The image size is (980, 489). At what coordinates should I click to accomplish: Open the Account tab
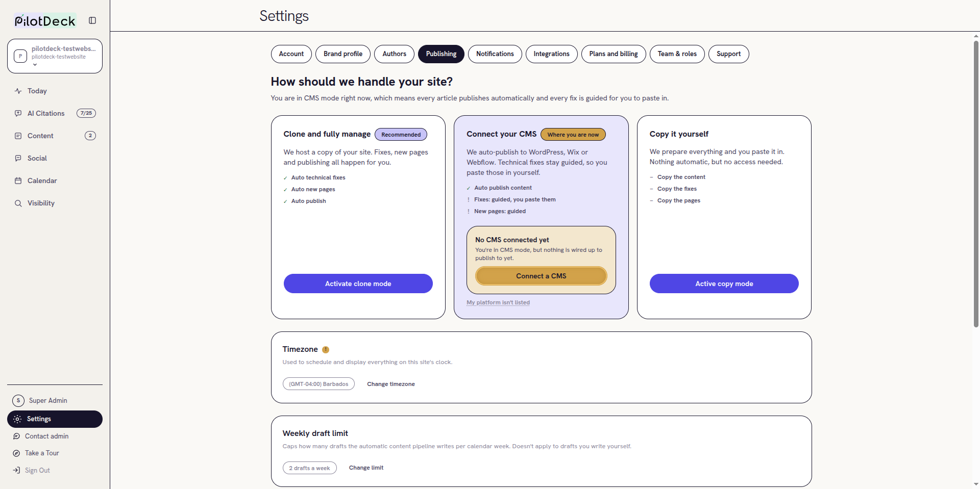pyautogui.click(x=291, y=54)
